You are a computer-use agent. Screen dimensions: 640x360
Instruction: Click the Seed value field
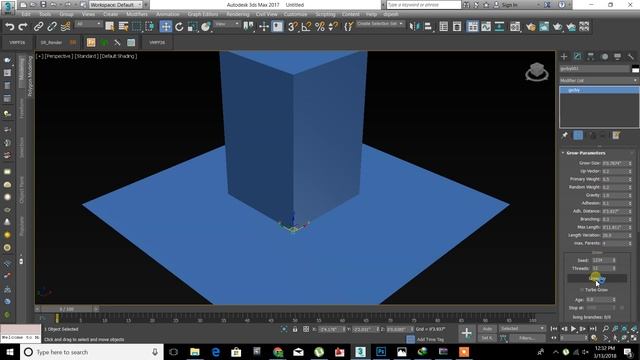602,260
